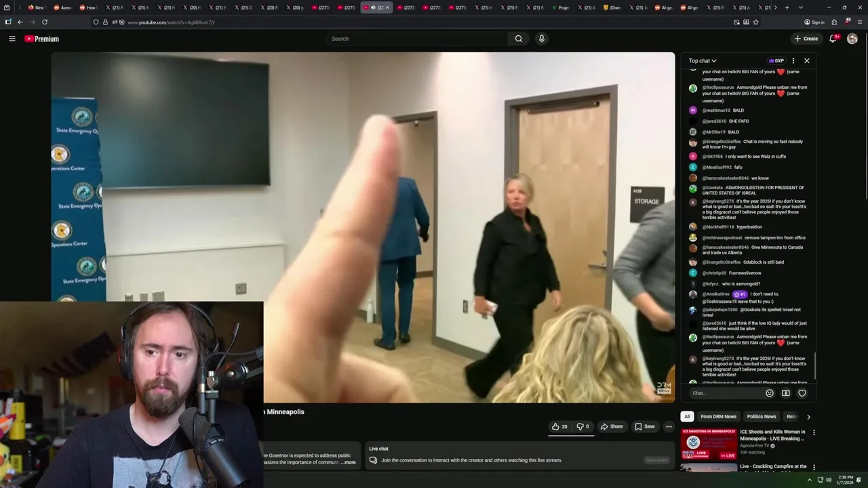Click the @christip20 Foxnewslivenow message

coord(732,273)
